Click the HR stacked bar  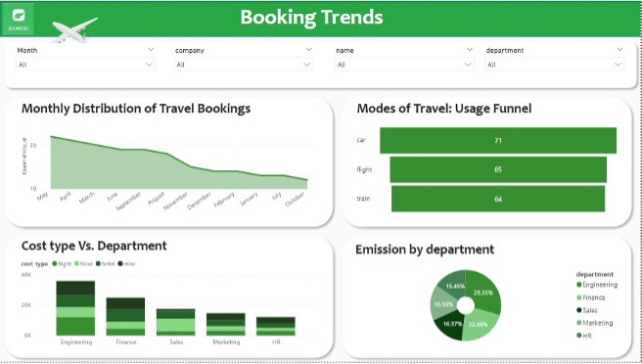pos(276,327)
